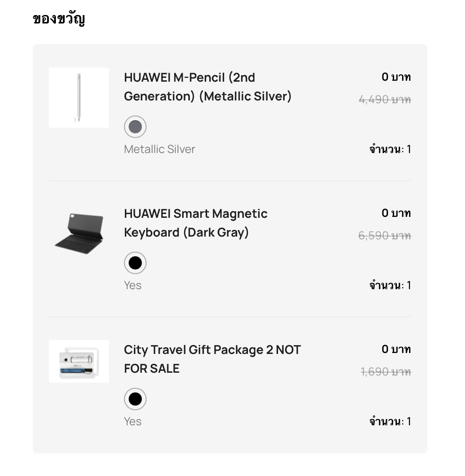The image size is (465, 476).
Task: Click the Metallic Silver color label text
Action: [x=159, y=149]
